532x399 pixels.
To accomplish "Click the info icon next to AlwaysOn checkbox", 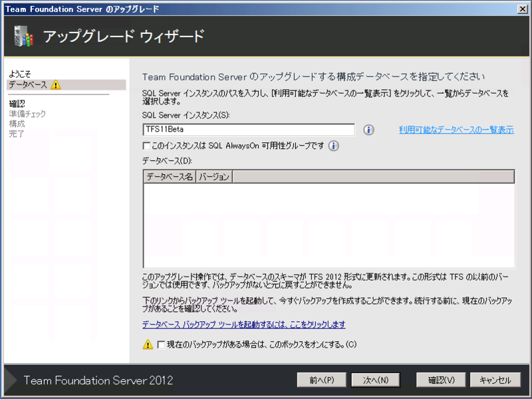I will coord(334,146).
